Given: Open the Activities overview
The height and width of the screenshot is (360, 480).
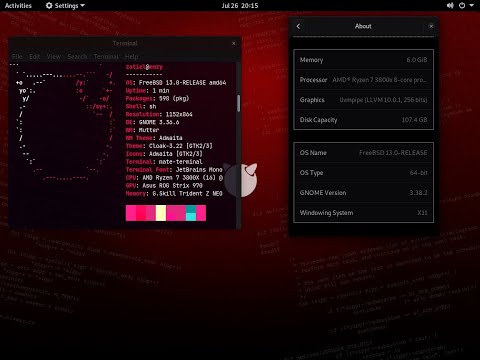Looking at the screenshot, I should pos(18,6).
